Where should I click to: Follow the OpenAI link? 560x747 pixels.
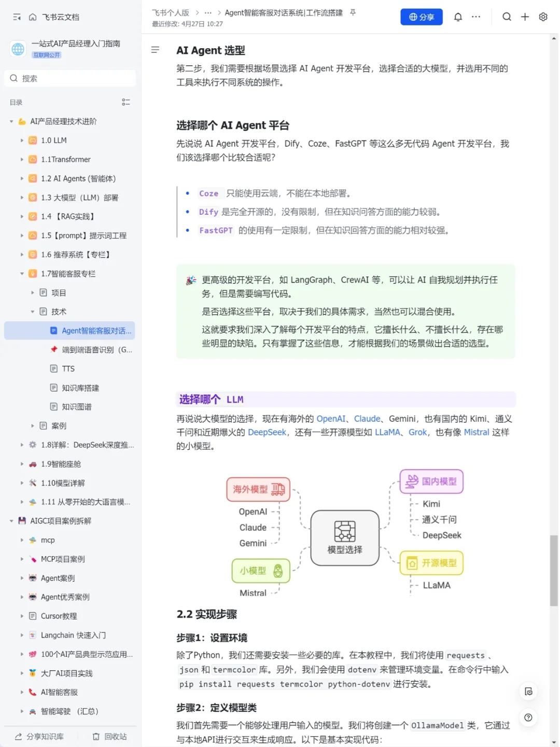[x=331, y=419]
